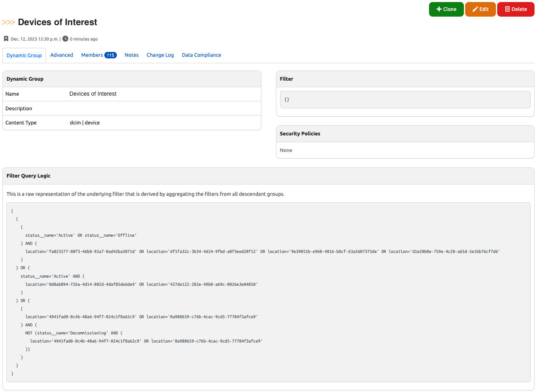The image size is (539, 392).
Task: Open the Notes tab
Action: click(132, 55)
